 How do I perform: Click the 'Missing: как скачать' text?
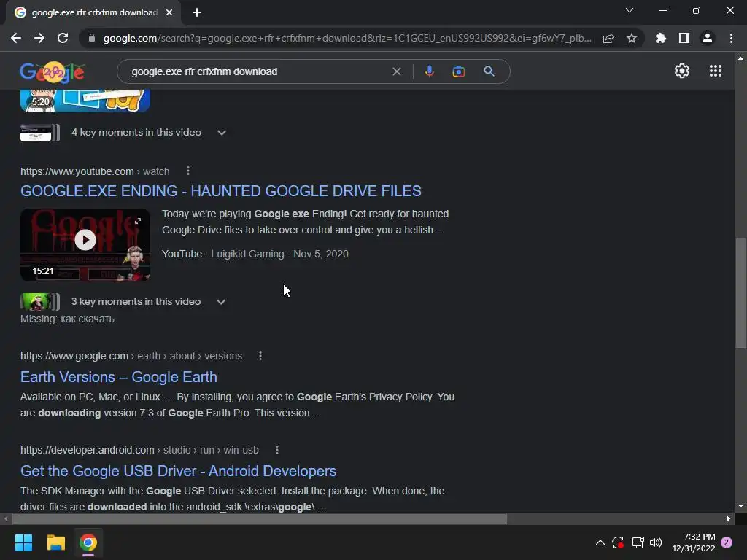coord(67,319)
